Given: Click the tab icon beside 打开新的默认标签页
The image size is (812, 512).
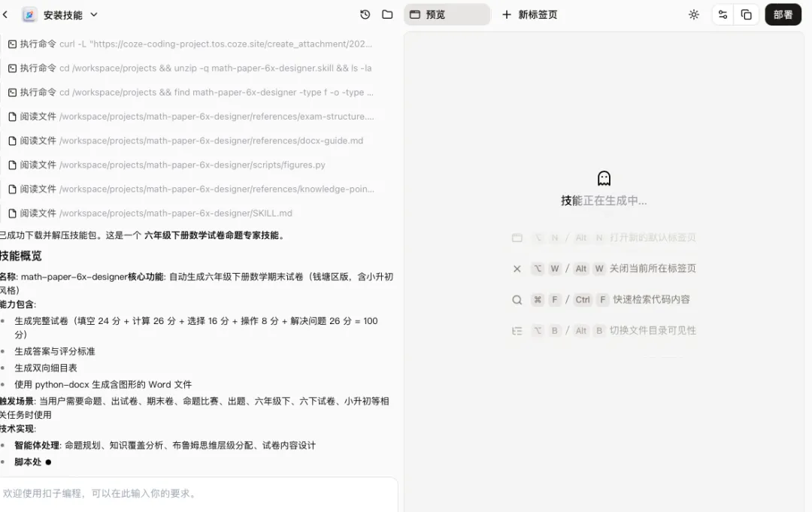Looking at the screenshot, I should [x=517, y=238].
